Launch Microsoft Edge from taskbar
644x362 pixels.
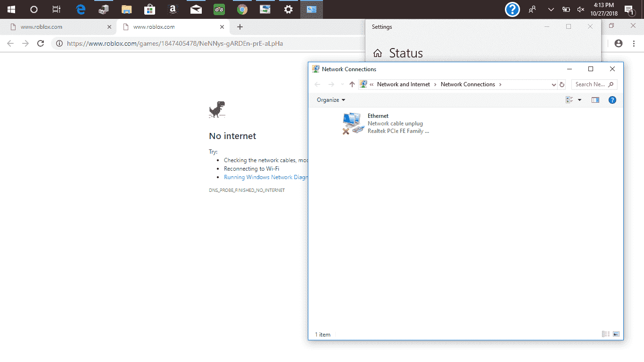click(81, 9)
